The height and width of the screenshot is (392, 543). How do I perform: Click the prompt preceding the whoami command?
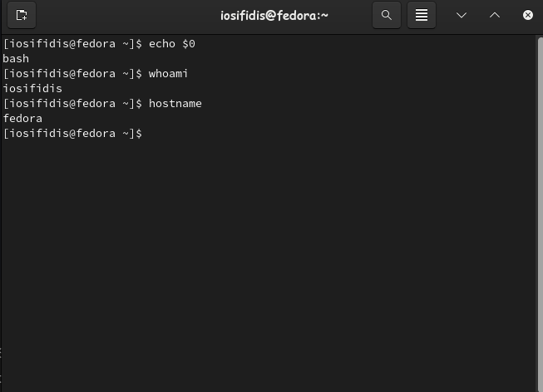point(72,74)
